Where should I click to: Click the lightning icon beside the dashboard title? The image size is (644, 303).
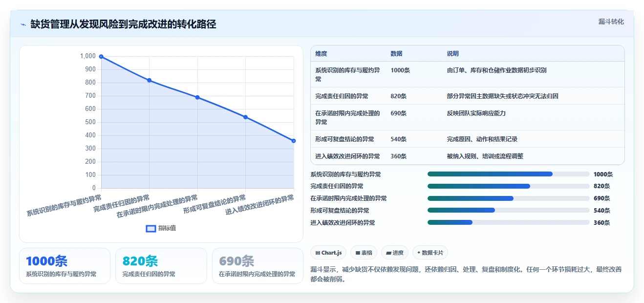pyautogui.click(x=23, y=24)
